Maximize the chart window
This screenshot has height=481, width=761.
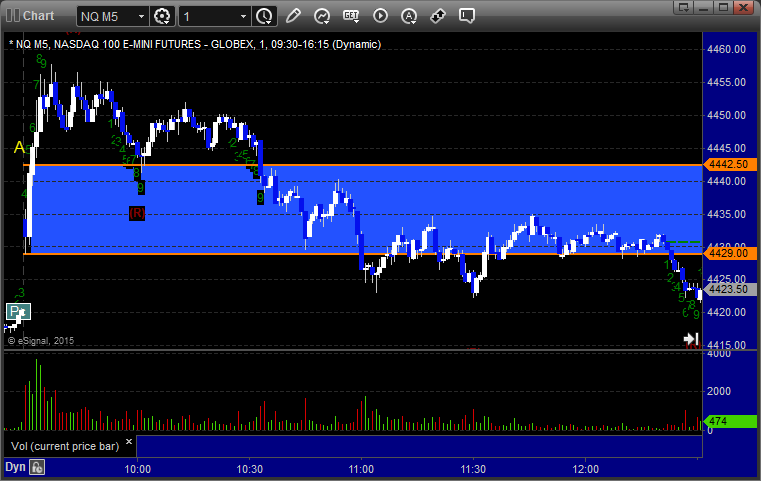(x=723, y=7)
